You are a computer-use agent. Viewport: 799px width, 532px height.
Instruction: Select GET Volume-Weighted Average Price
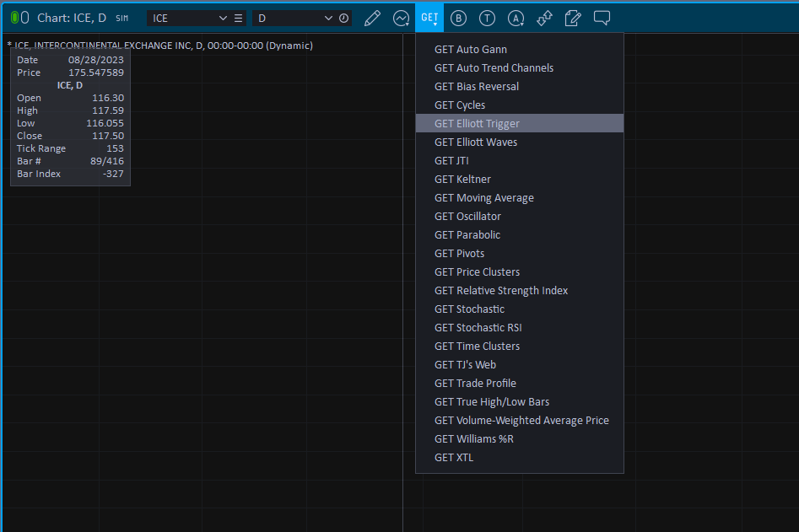(x=520, y=421)
